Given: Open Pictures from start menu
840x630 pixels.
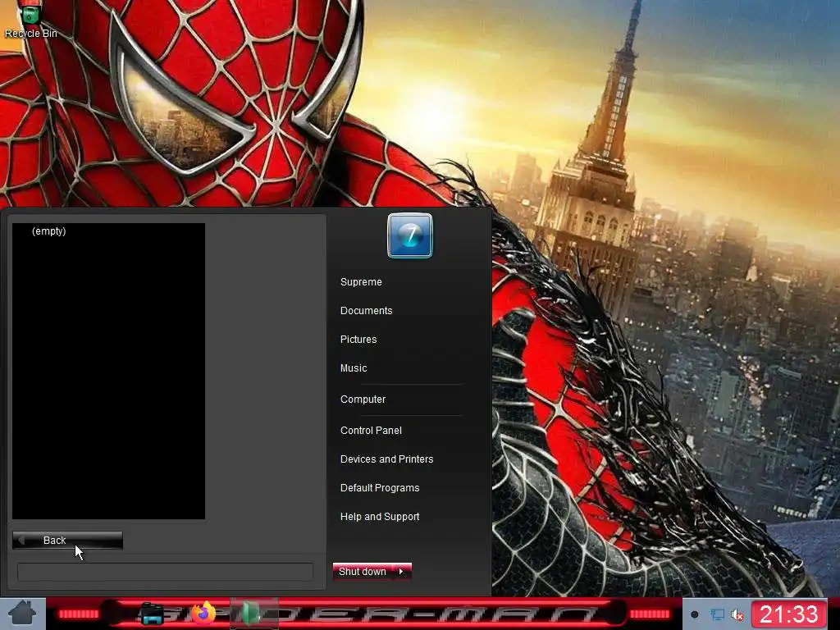Looking at the screenshot, I should tap(358, 340).
